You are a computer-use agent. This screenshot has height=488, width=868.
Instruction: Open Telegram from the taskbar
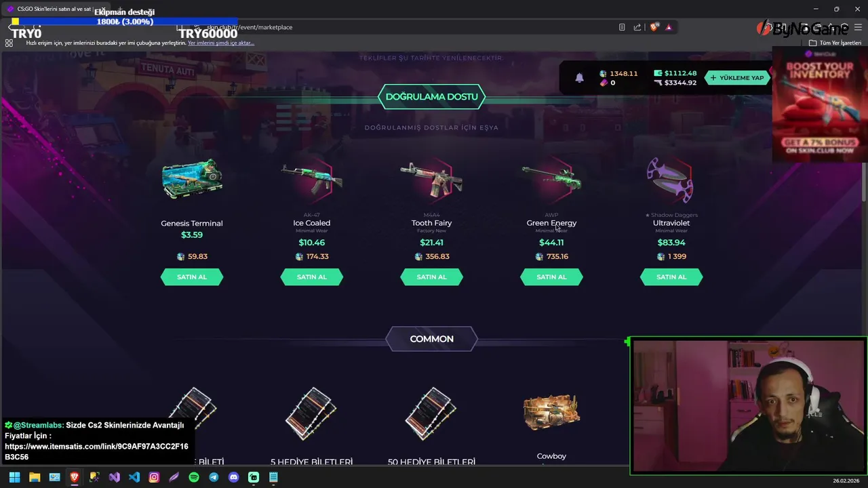214,477
